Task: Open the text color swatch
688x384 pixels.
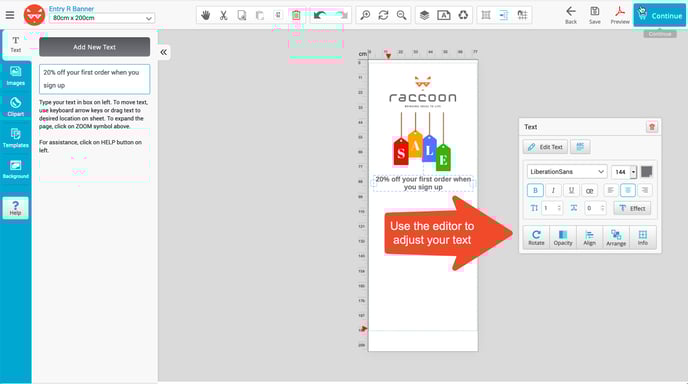Action: pos(646,172)
